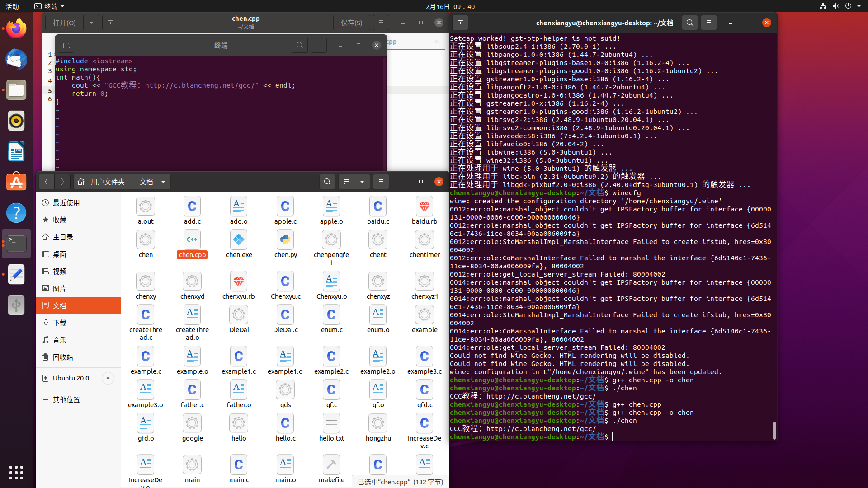Open 音乐 folder in sidebar
Image resolution: width=868 pixels, height=488 pixels.
click(x=78, y=340)
